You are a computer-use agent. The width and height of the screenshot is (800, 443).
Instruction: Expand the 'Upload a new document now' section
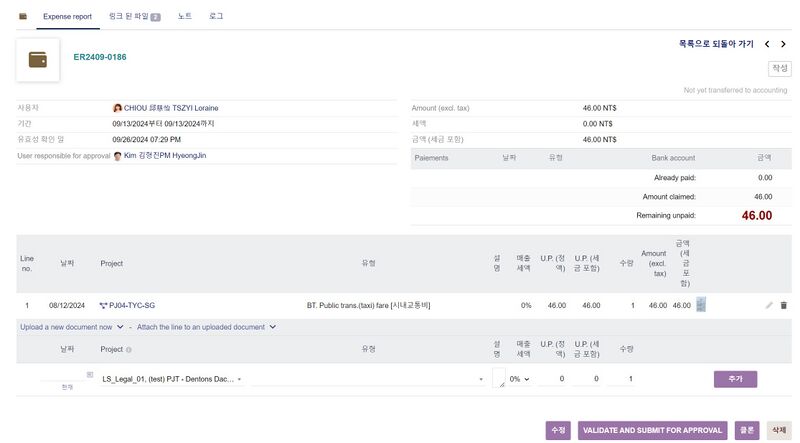coord(70,327)
